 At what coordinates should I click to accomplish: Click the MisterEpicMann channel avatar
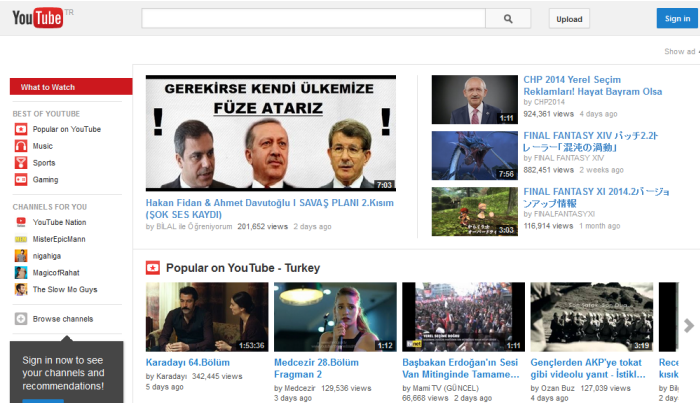[x=21, y=239]
